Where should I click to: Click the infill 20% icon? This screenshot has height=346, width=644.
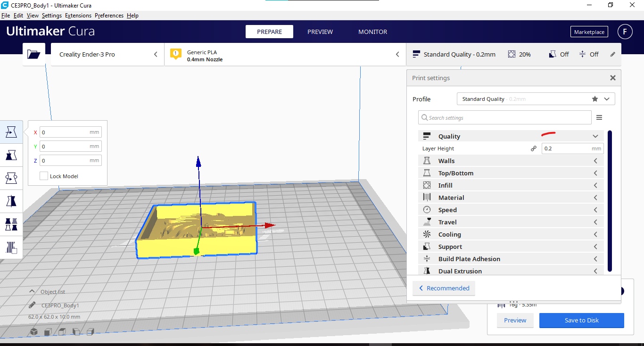(x=512, y=54)
